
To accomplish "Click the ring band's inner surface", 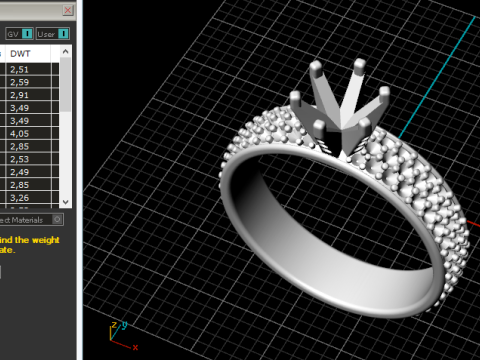I will click(x=333, y=257).
